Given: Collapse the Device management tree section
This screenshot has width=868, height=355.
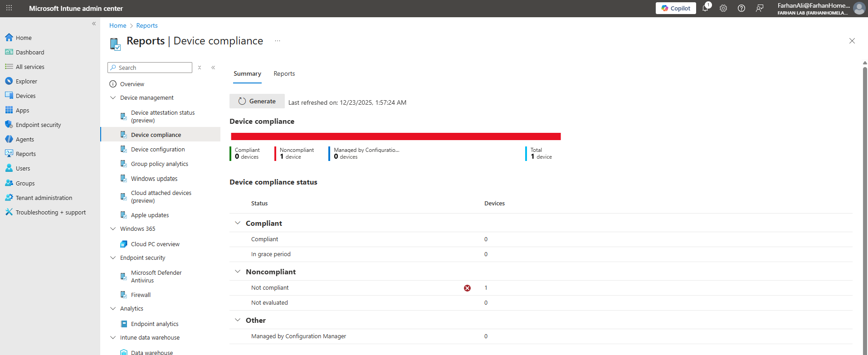Looking at the screenshot, I should [x=113, y=98].
